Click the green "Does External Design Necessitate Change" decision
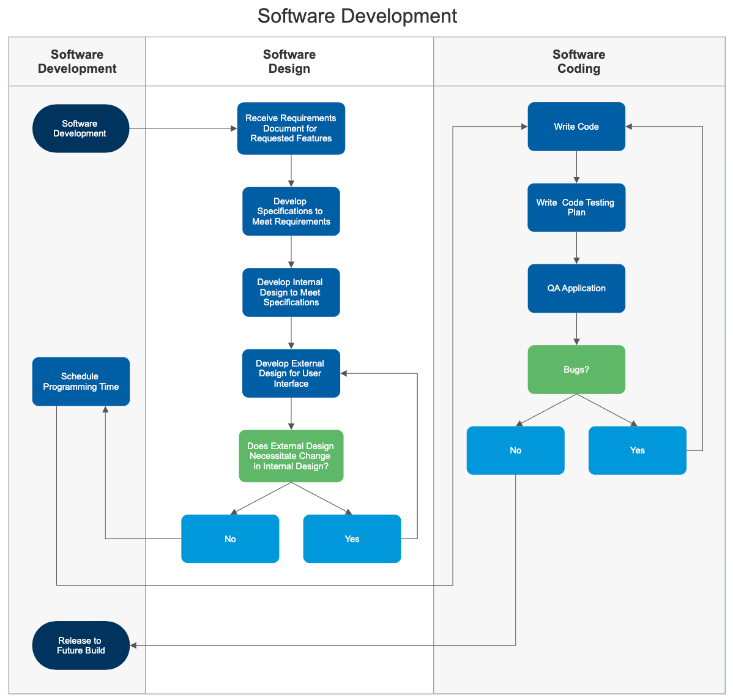Screen dimensions: 733x700 tap(291, 456)
